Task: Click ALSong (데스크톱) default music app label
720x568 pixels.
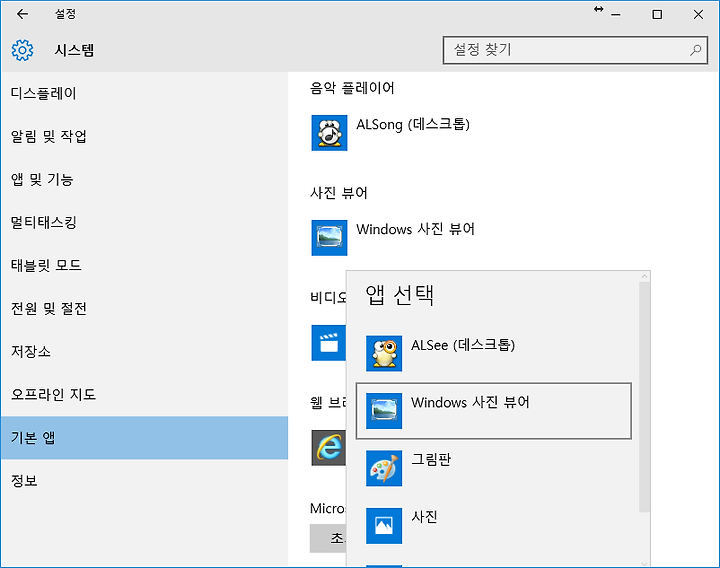Action: (x=413, y=124)
